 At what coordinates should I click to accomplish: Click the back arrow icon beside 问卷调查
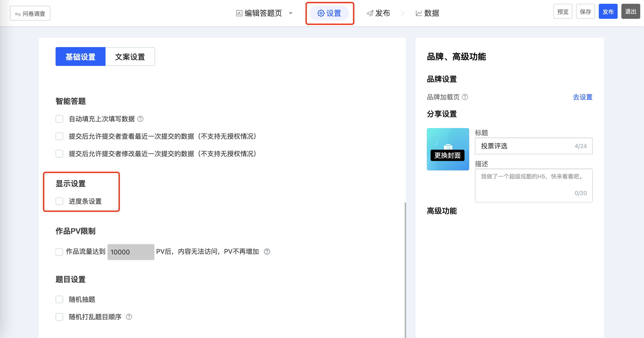[18, 14]
